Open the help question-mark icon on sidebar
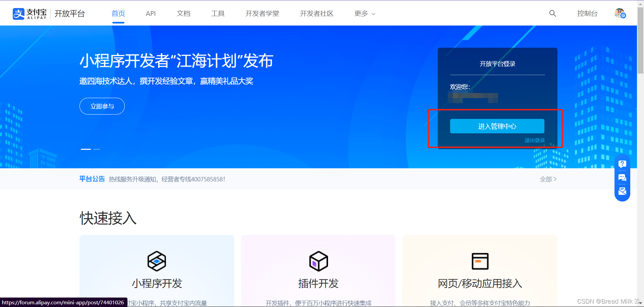 click(622, 164)
